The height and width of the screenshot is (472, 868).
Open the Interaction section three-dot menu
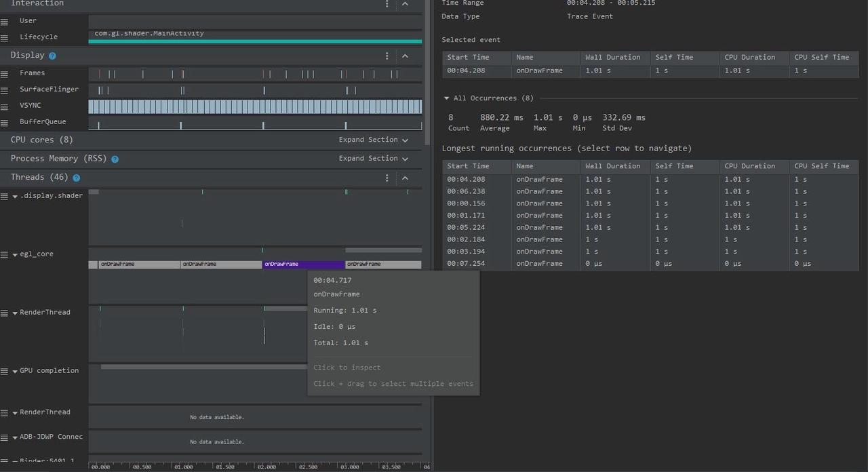tap(387, 4)
